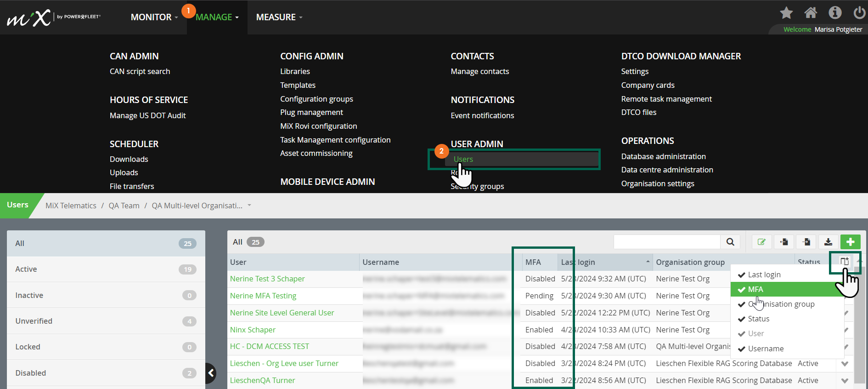Filter users by Active
868x389 pixels.
(106, 269)
